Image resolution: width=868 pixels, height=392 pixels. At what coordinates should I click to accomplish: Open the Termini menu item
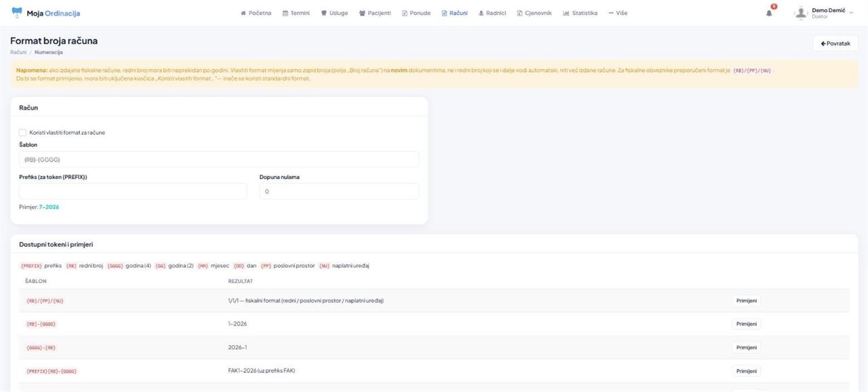296,13
